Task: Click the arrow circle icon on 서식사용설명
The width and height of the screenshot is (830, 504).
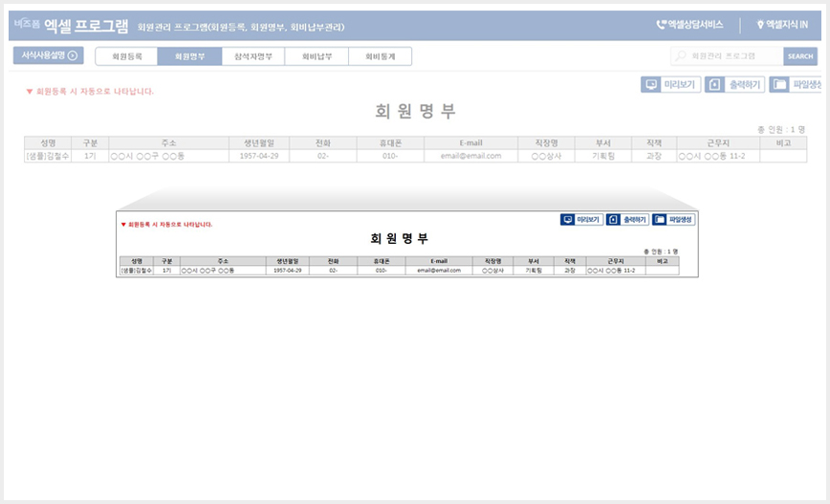Action: 73,55
